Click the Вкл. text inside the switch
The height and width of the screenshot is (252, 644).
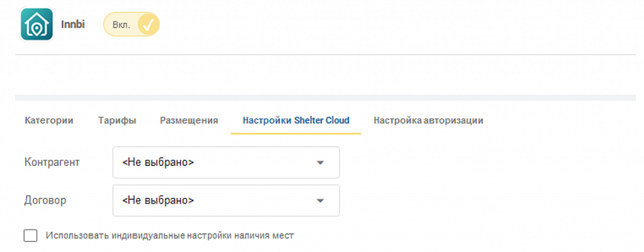pyautogui.click(x=121, y=25)
